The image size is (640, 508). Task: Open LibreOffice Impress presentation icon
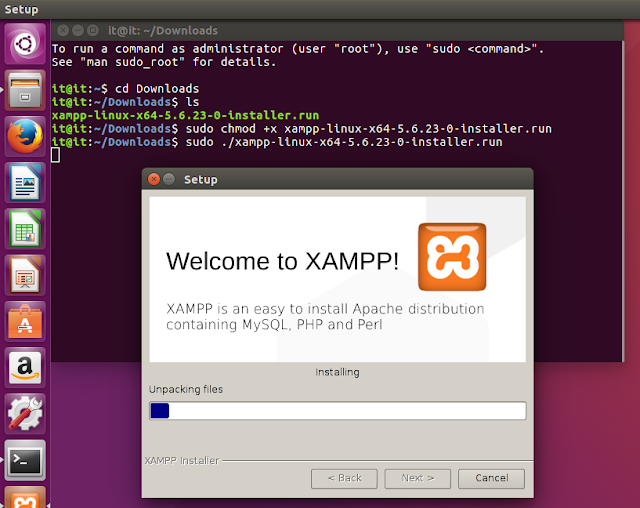(x=25, y=275)
